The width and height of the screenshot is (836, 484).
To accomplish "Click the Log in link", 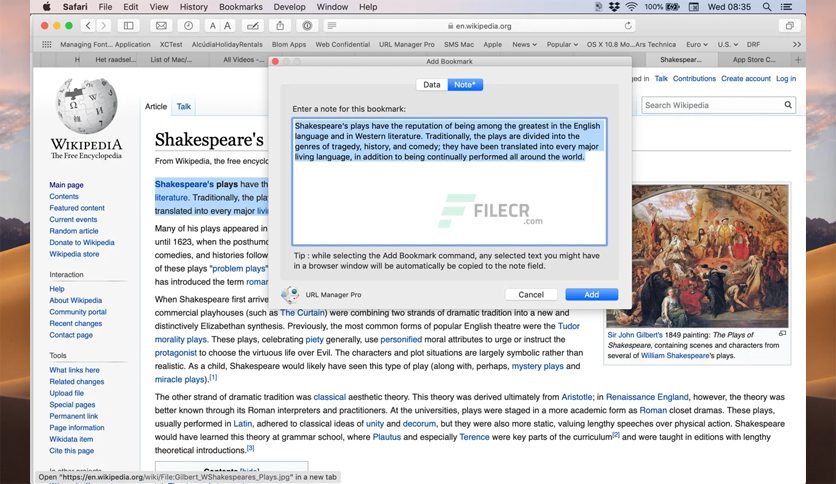I will tap(785, 78).
